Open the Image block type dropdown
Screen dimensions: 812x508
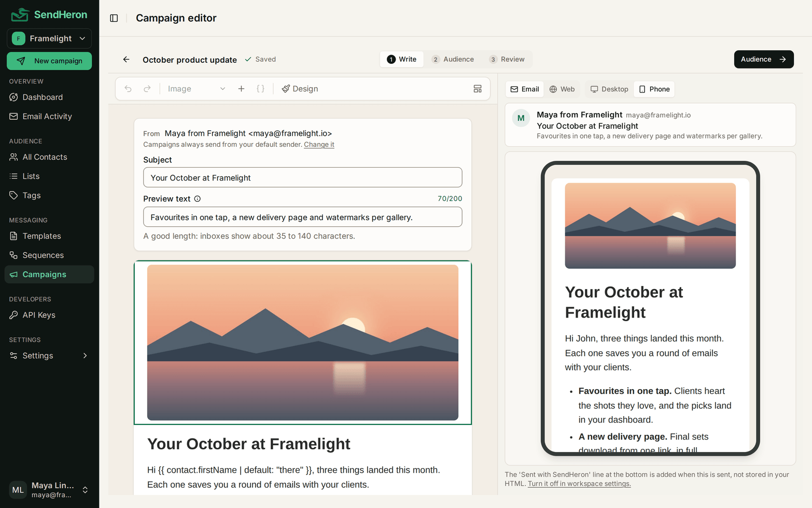point(196,89)
